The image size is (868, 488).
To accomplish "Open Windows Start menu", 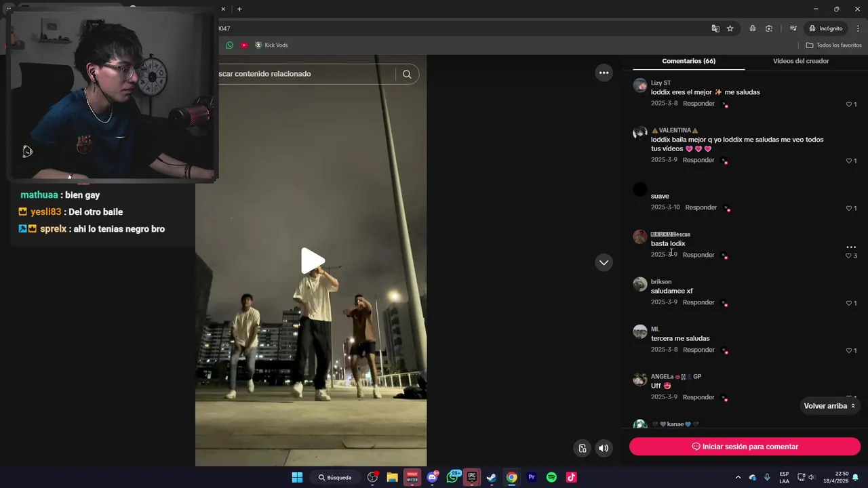I will [x=297, y=477].
